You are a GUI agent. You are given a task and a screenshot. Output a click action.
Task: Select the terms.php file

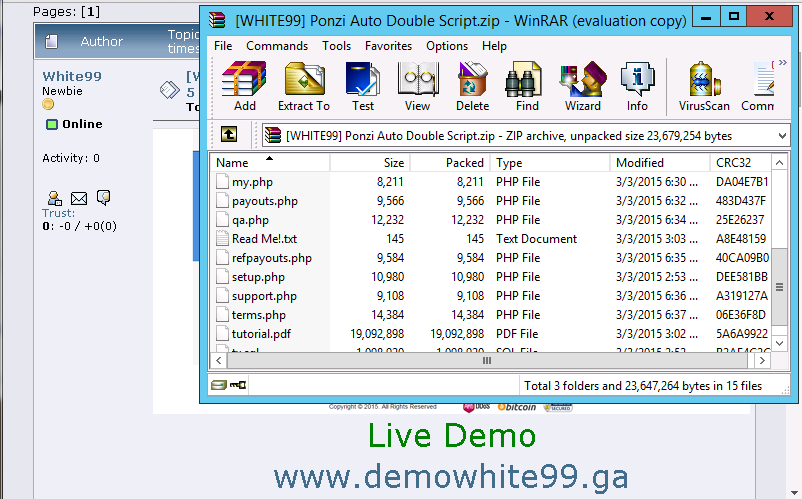(x=258, y=314)
